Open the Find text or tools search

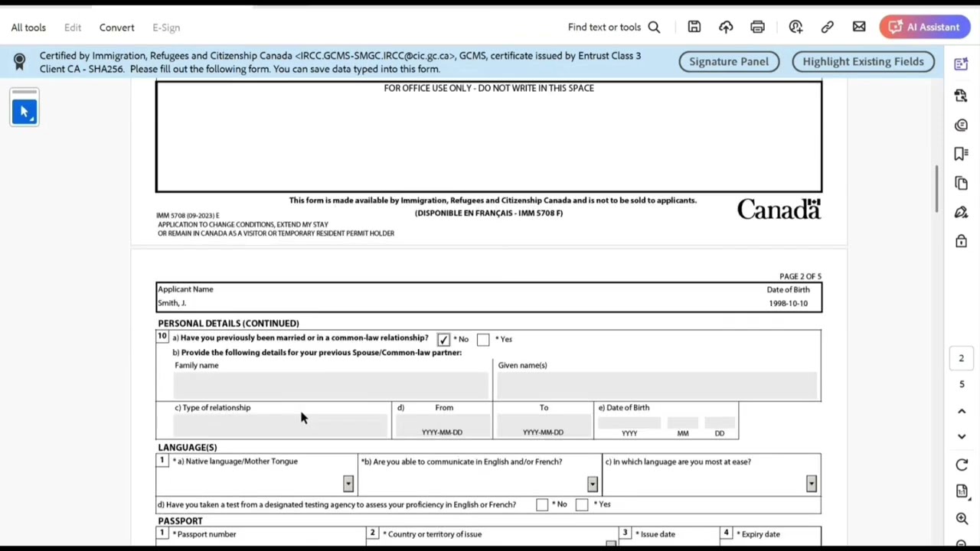[614, 27]
